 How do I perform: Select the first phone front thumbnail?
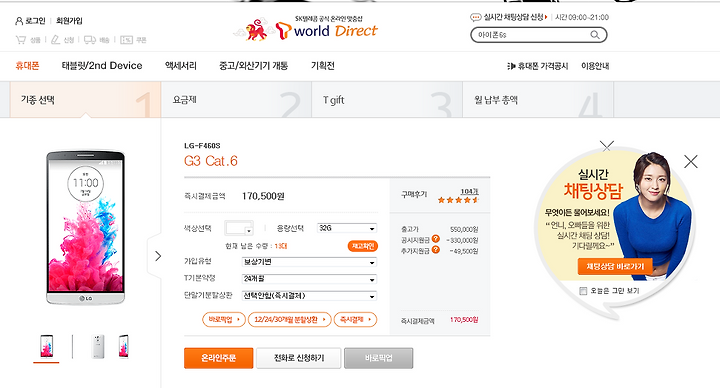point(46,347)
